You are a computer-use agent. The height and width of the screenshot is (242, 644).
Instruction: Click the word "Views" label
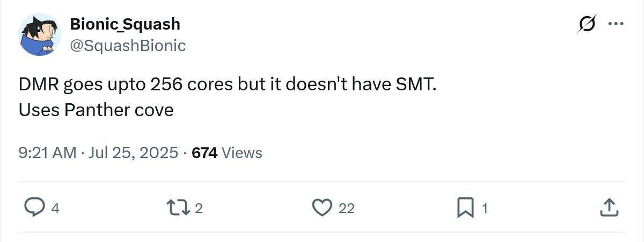[241, 153]
